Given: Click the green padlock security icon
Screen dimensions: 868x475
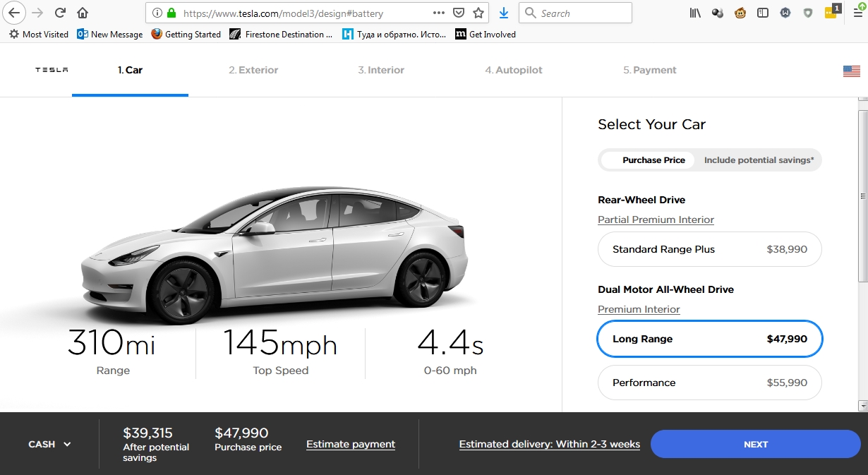Looking at the screenshot, I should tap(171, 13).
